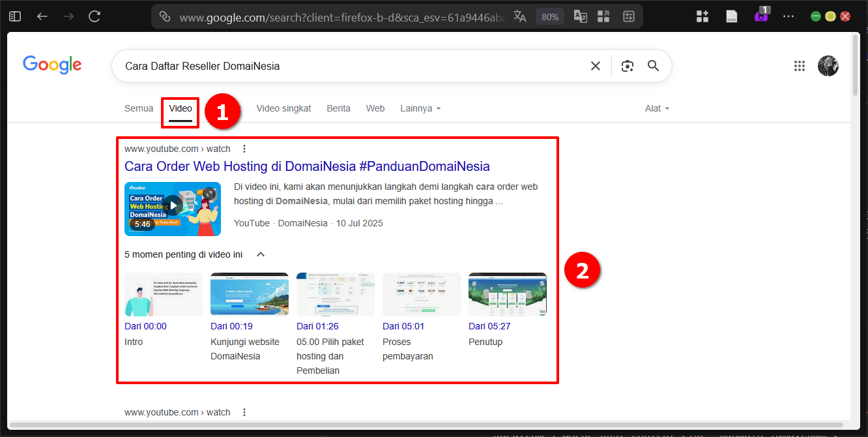Open the Google apps grid launcher
Screen dimensions: 868x437
click(x=800, y=65)
